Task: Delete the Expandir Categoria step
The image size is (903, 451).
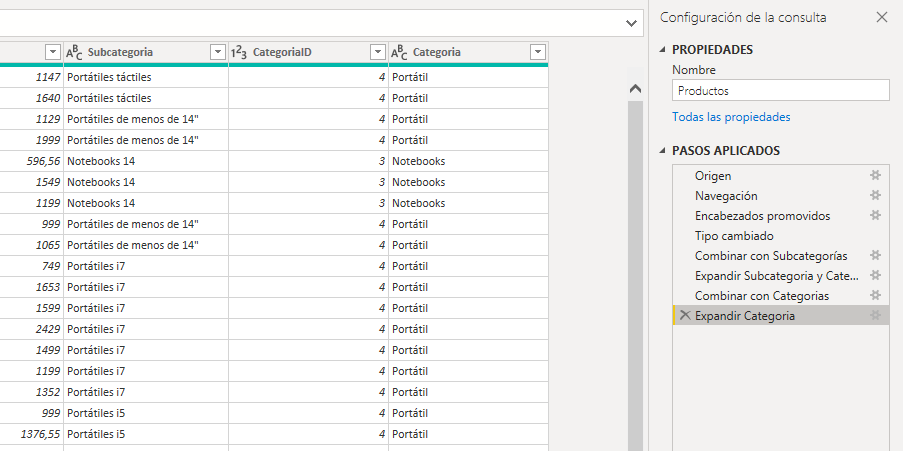Action: pos(685,316)
